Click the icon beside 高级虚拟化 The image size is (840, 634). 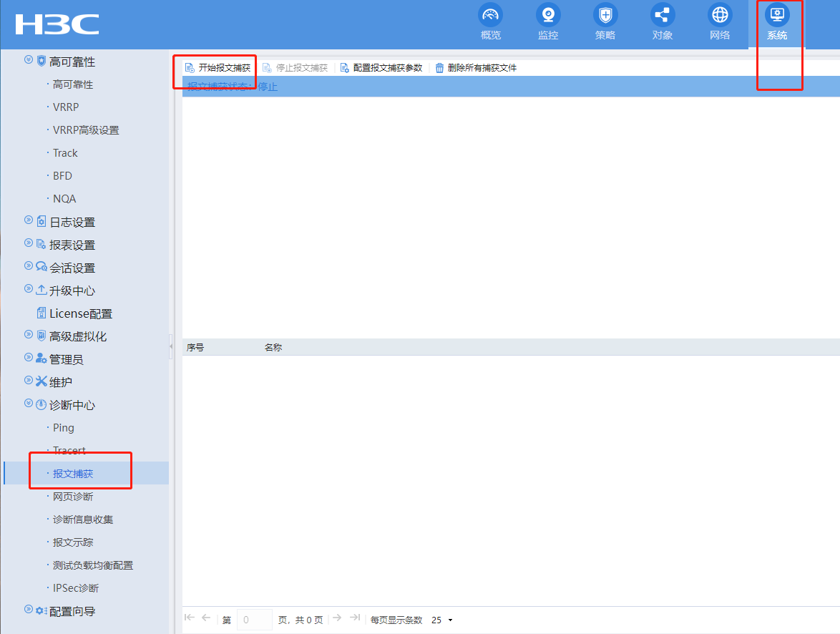coord(41,336)
